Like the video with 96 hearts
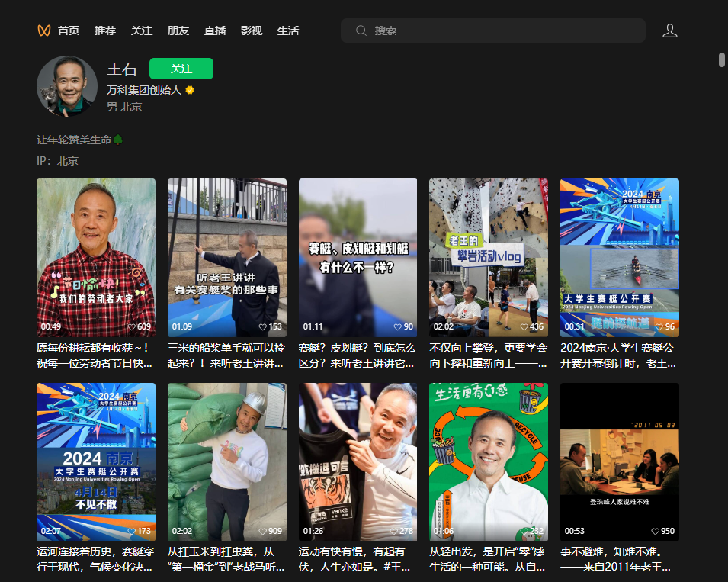The image size is (728, 582). click(x=659, y=327)
